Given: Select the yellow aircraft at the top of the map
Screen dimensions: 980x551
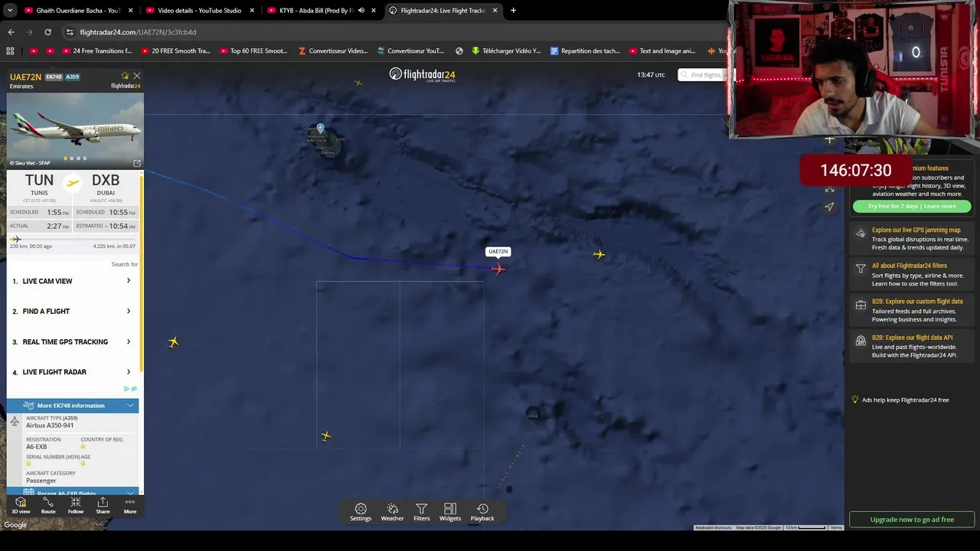Looking at the screenshot, I should (x=358, y=83).
